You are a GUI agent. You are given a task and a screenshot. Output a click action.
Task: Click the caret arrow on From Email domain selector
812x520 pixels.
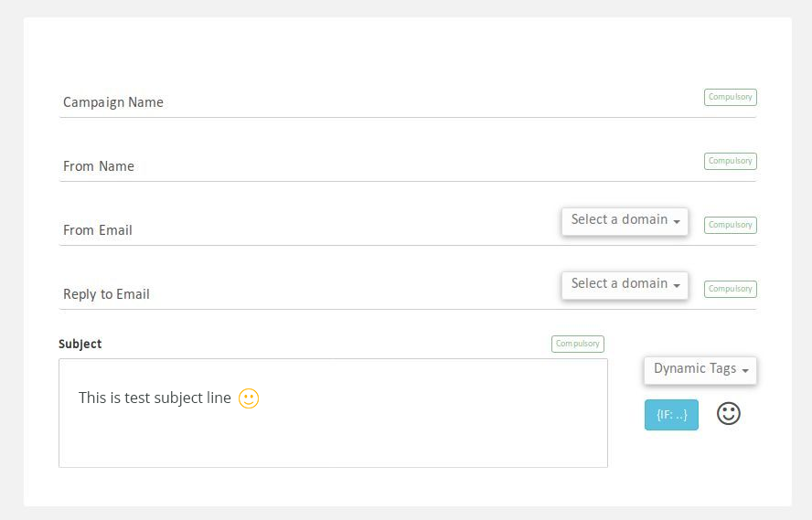click(x=677, y=222)
